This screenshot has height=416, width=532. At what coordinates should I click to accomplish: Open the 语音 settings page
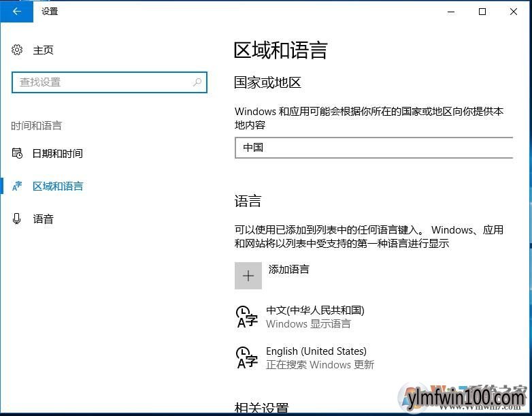[x=43, y=219]
